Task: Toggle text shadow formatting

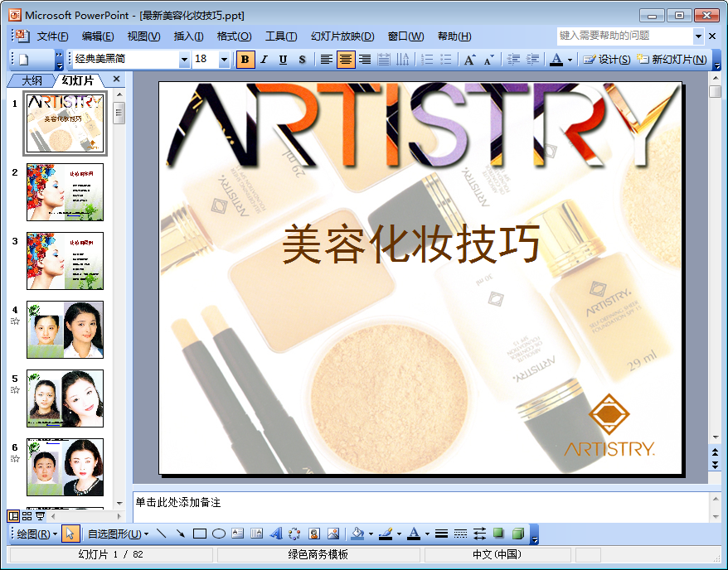Action: (302, 60)
